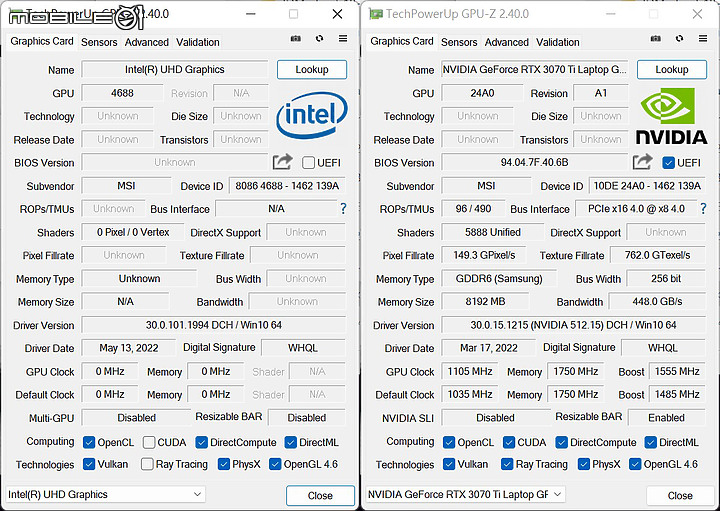Screen dimensions: 720x511
Task: Click Lookup button in NVIDIA window
Action: click(672, 69)
